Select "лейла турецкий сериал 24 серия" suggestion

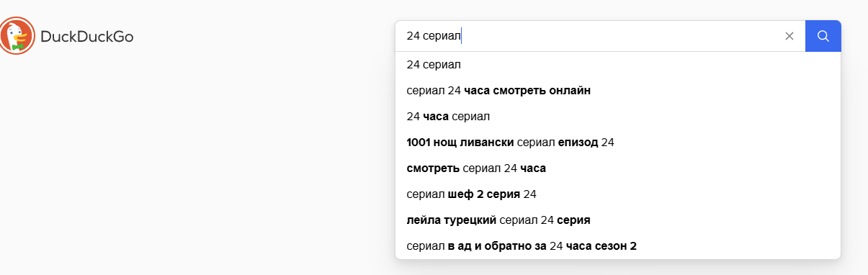click(x=618, y=220)
